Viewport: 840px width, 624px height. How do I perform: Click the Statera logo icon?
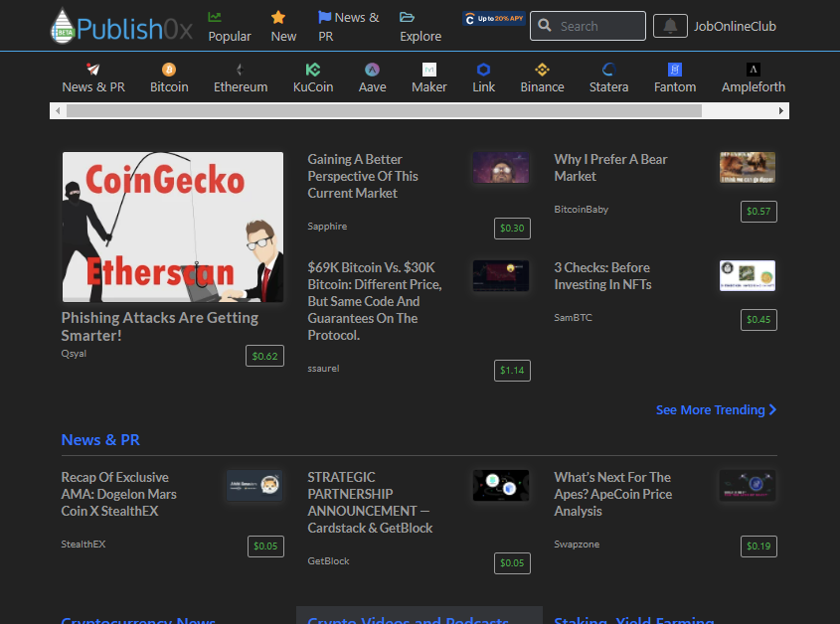pos(608,70)
